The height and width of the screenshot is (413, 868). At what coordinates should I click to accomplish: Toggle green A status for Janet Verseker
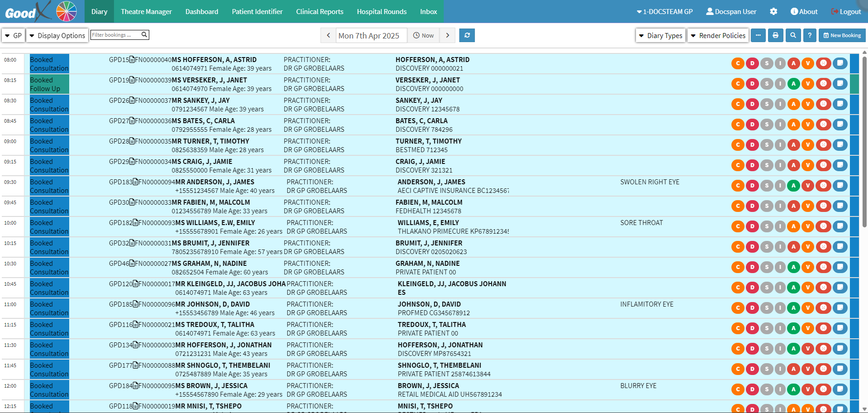click(x=793, y=84)
